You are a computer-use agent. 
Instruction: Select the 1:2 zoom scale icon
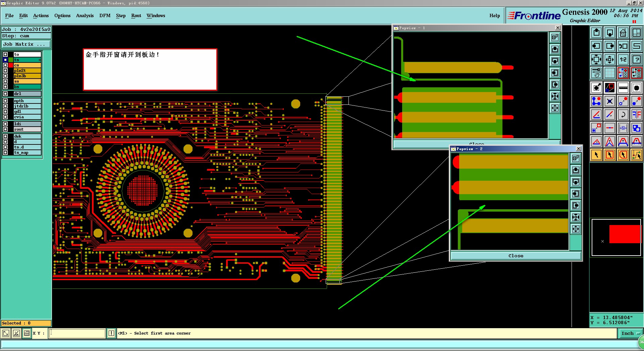[623, 59]
